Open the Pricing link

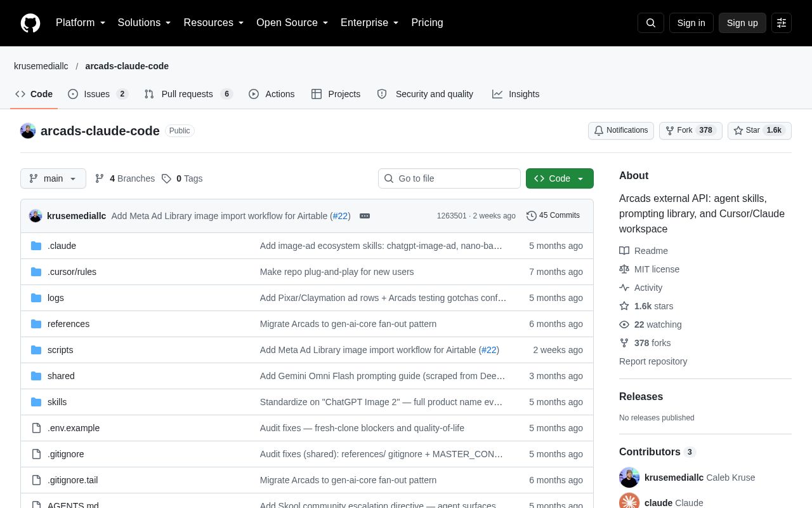pos(427,23)
